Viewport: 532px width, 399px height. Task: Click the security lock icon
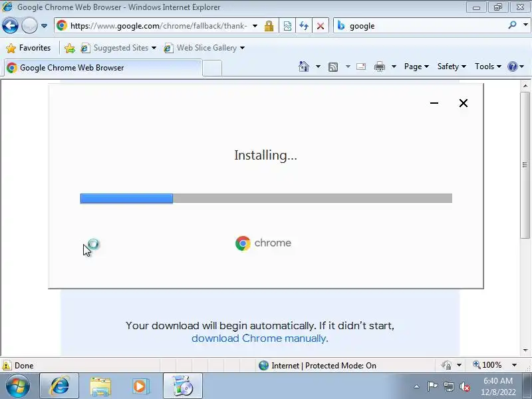click(x=269, y=26)
